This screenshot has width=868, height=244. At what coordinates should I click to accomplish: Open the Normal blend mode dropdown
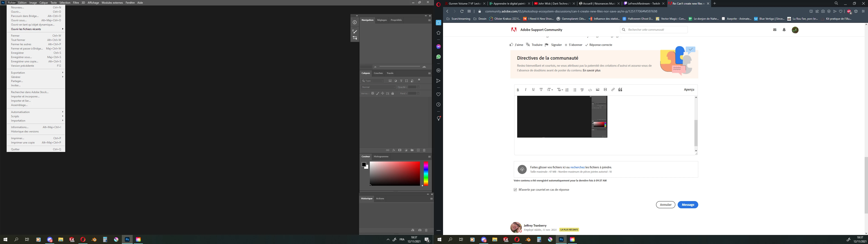[x=378, y=87]
